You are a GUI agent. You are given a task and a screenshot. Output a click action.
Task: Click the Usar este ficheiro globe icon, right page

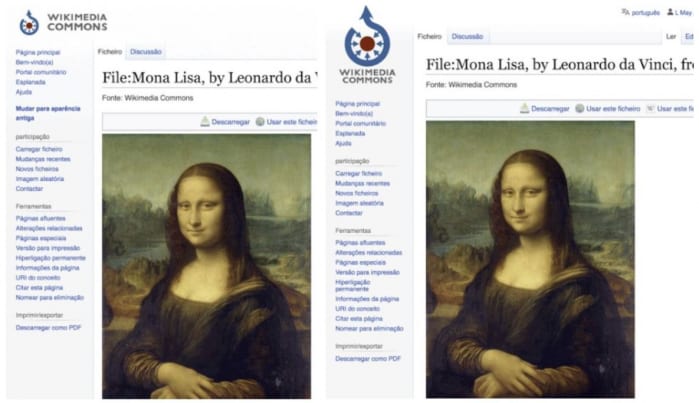580,108
